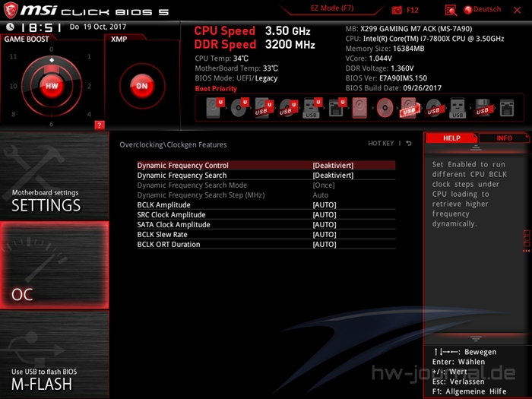Click the top grip handle of help panel
The image size is (532, 399).
click(476, 147)
